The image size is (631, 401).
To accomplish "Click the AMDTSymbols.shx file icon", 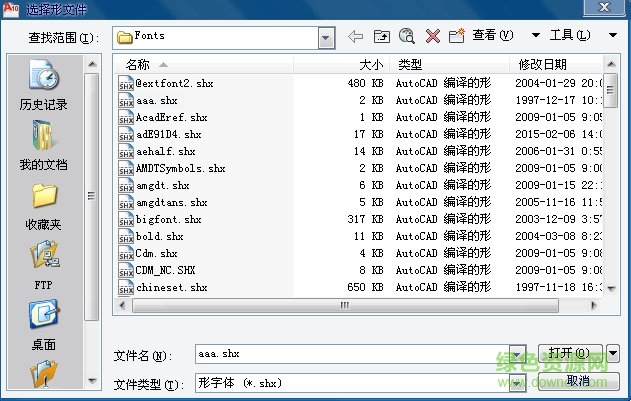I will click(126, 168).
